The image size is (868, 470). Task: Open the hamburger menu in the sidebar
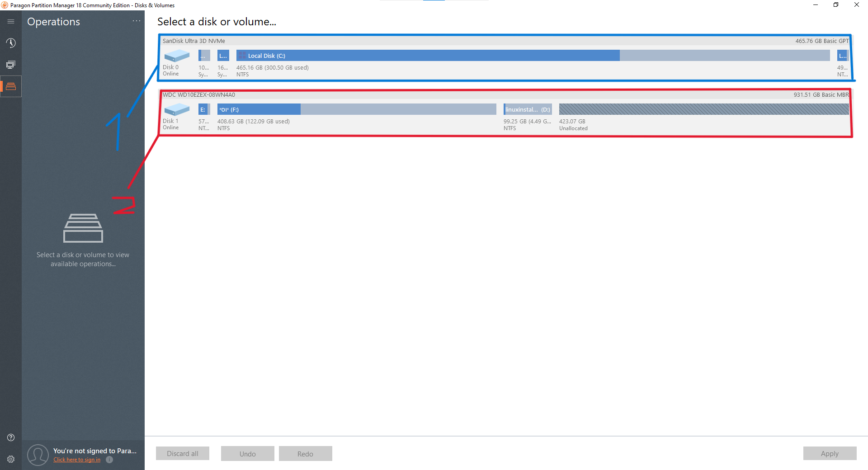click(x=11, y=21)
